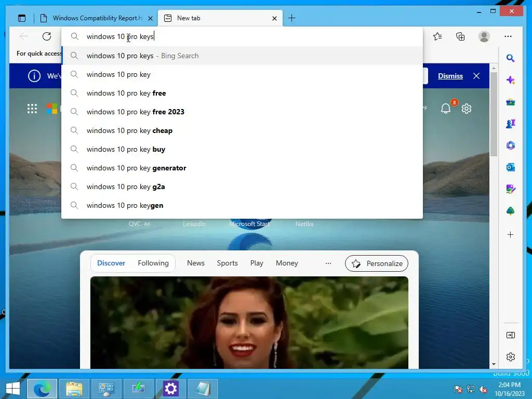Image resolution: width=532 pixels, height=399 pixels.
Task: Toggle the sidebar hide panel icon
Action: (x=510, y=335)
